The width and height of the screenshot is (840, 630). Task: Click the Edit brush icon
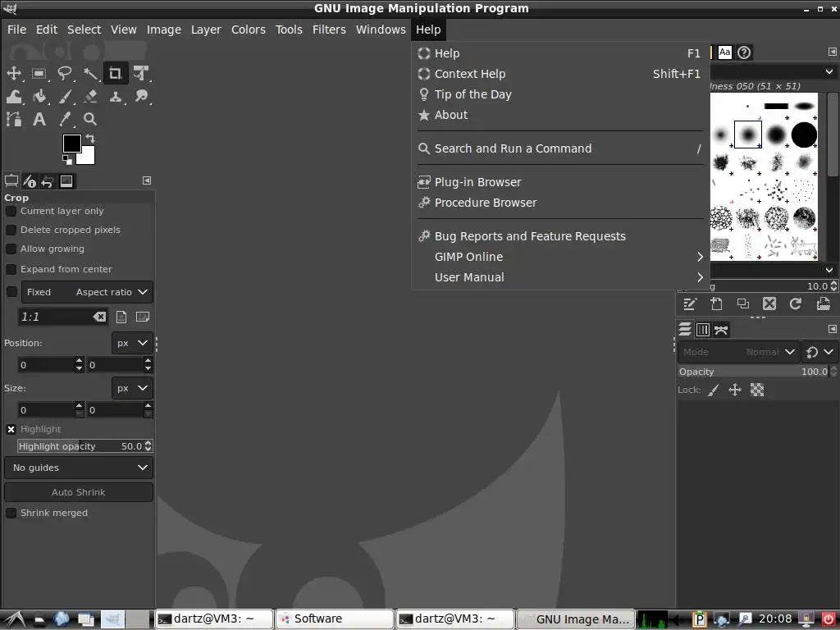(x=690, y=304)
